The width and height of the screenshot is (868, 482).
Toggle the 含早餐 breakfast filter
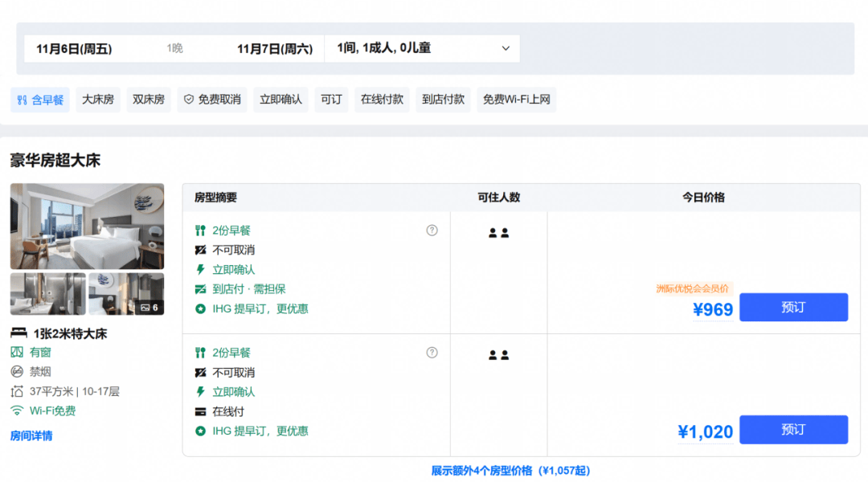coord(40,100)
